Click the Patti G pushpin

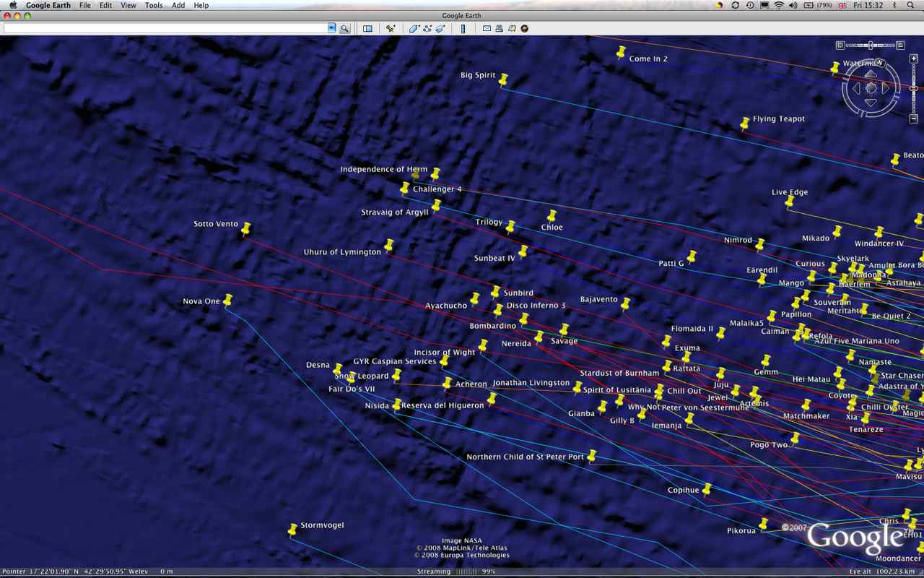click(x=692, y=257)
